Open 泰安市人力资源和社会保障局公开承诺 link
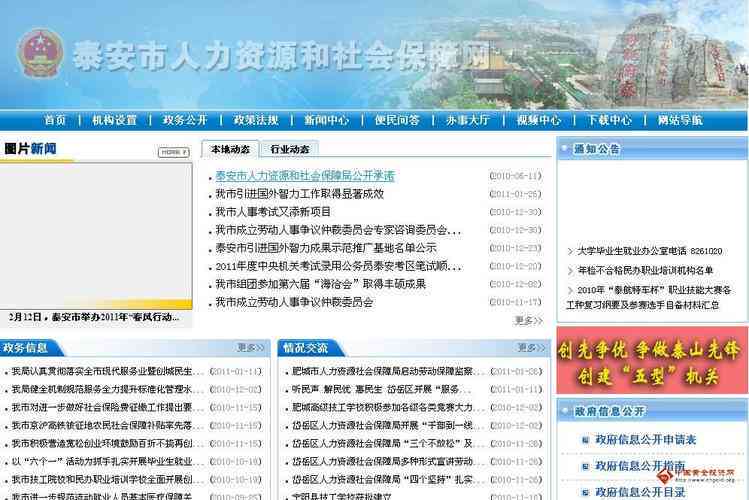The width and height of the screenshot is (749, 500). (x=305, y=176)
